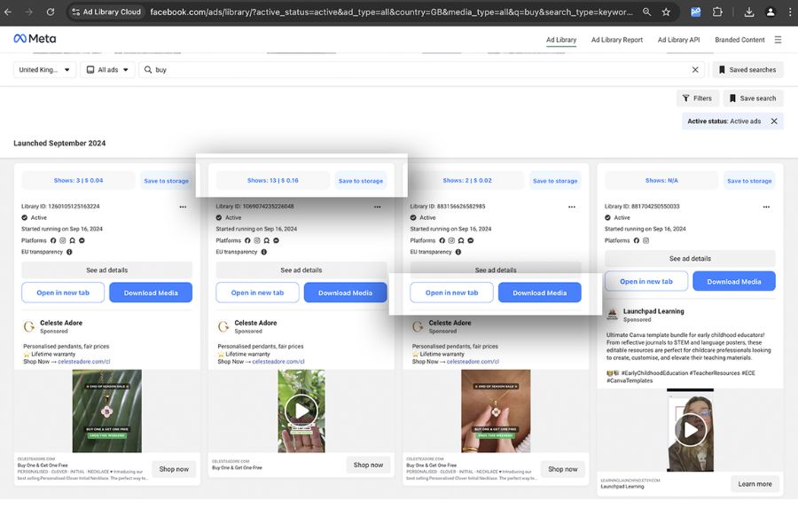Open the first ad's green necklace image
Screen dimensions: 798x532
[x=107, y=411]
